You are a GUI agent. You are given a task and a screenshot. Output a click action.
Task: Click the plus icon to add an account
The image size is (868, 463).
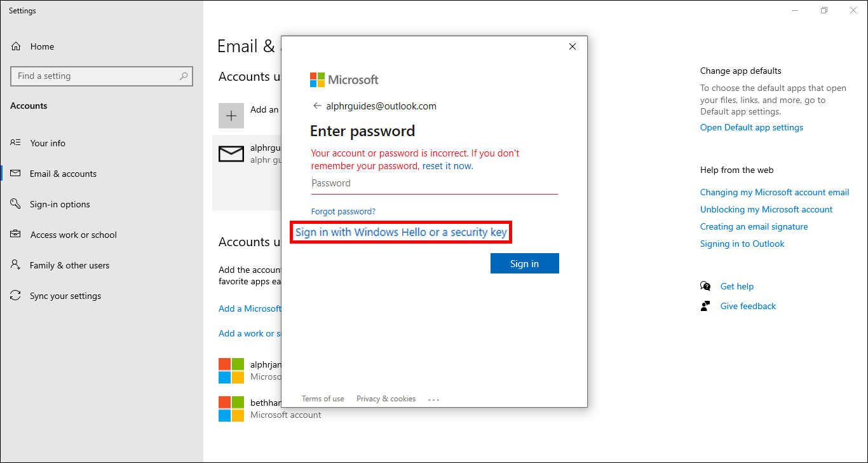[x=231, y=115]
